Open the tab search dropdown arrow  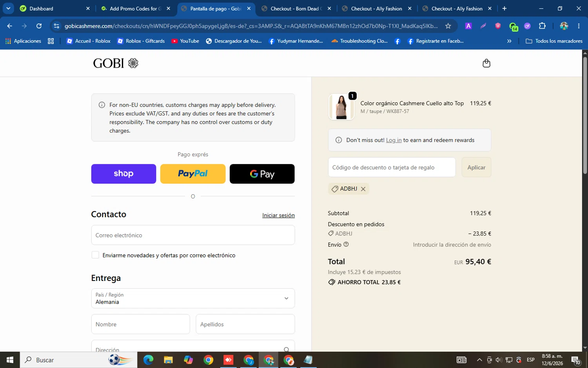tap(8, 8)
